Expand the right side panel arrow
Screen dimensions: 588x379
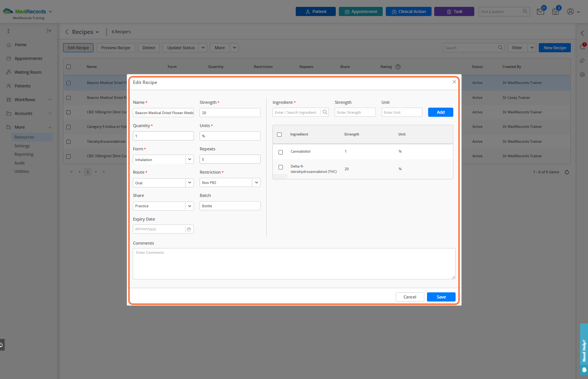coord(582,33)
